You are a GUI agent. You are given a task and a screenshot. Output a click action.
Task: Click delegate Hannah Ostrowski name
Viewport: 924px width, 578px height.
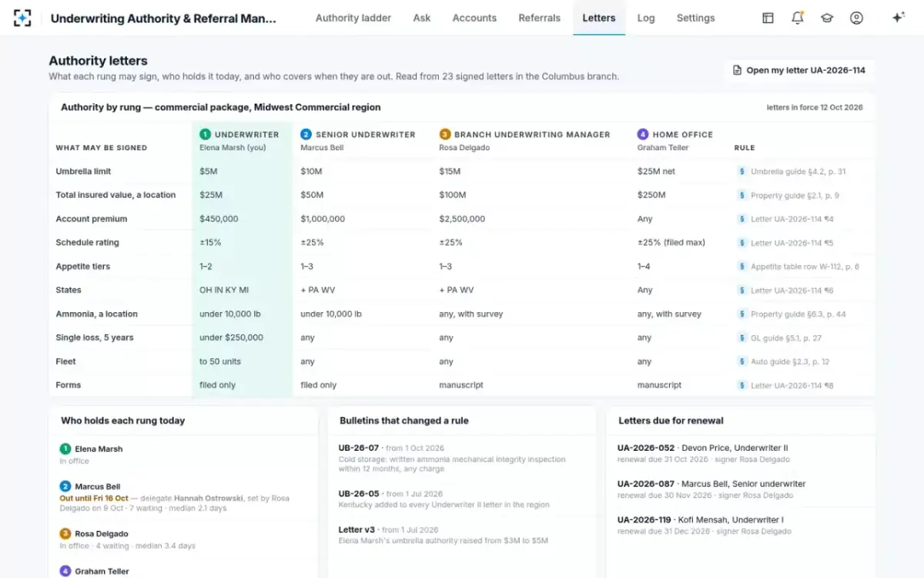208,499
